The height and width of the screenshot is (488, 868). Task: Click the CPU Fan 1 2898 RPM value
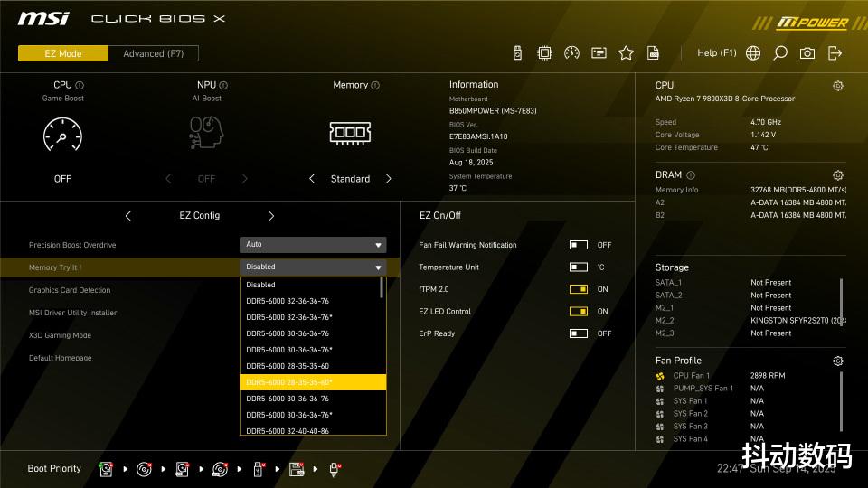tap(768, 376)
